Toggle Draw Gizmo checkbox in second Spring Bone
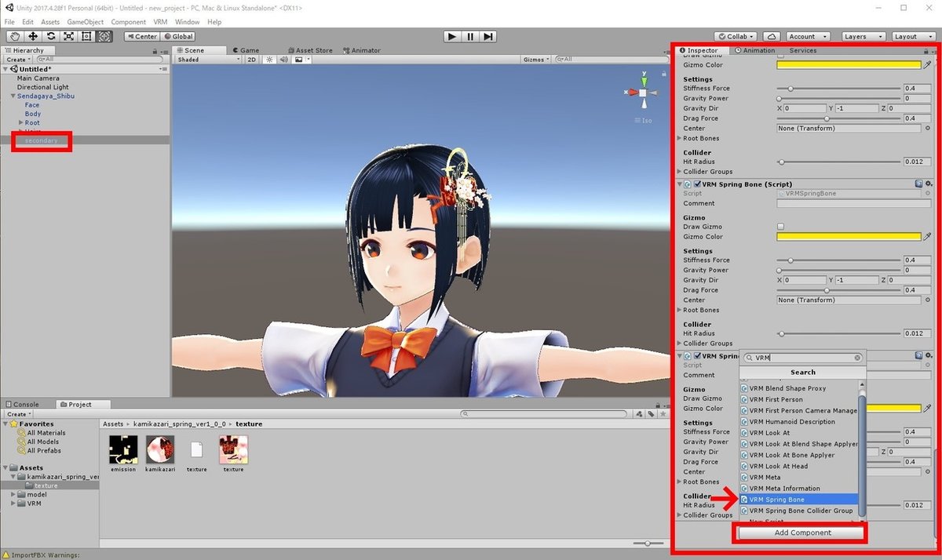The image size is (942, 560). tap(780, 227)
